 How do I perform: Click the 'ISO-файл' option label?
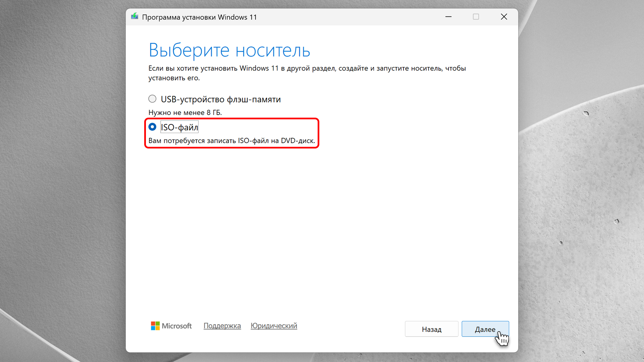[179, 127]
